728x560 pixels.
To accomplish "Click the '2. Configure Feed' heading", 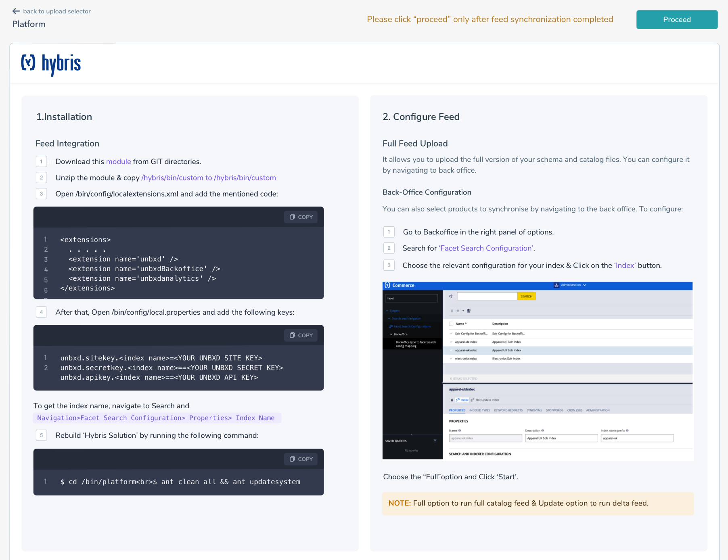I will (421, 117).
